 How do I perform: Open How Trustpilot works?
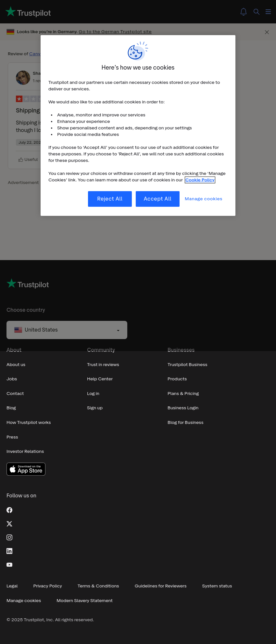coord(29,423)
